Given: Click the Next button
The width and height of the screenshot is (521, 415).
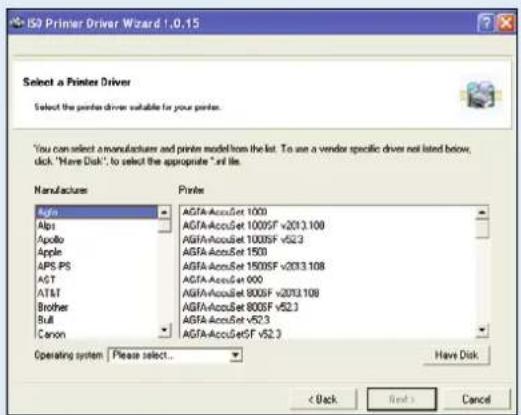Looking at the screenshot, I should pos(402,399).
